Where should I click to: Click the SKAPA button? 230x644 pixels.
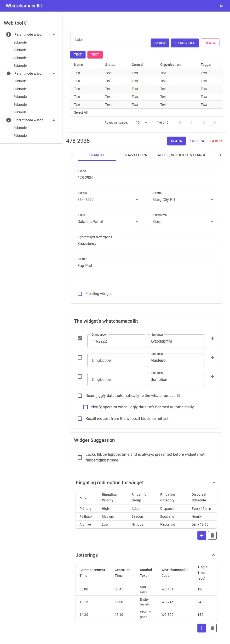[x=160, y=43]
